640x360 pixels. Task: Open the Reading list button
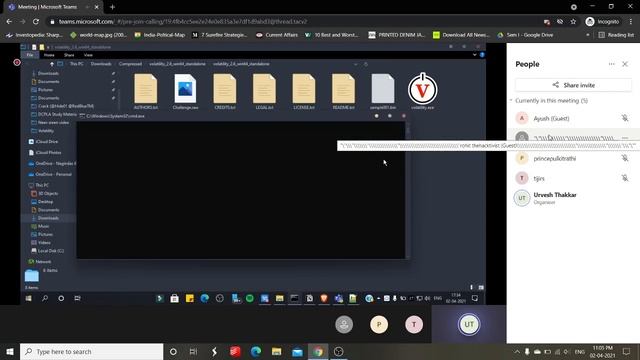click(x=616, y=35)
